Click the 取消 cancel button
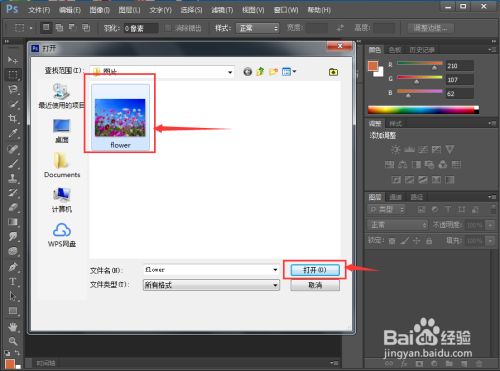 [315, 285]
